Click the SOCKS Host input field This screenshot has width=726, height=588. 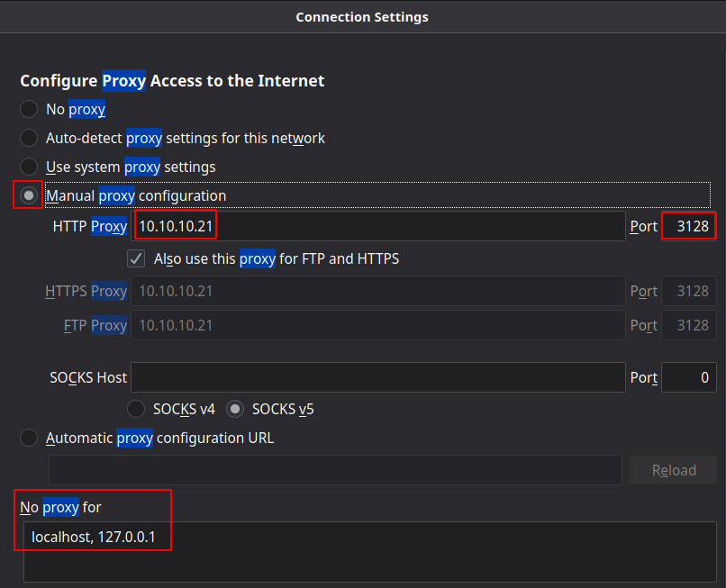pyautogui.click(x=378, y=378)
